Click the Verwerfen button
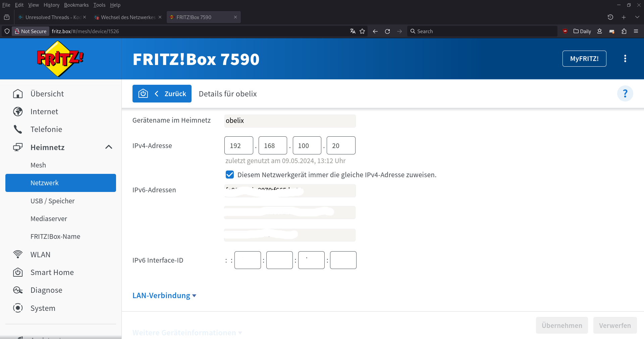 (x=615, y=325)
